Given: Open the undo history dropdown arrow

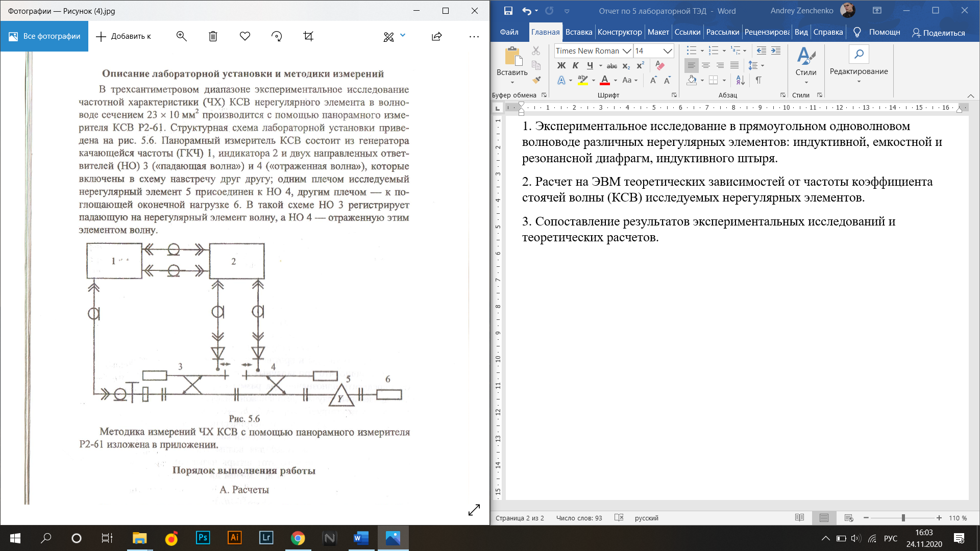Looking at the screenshot, I should [536, 11].
